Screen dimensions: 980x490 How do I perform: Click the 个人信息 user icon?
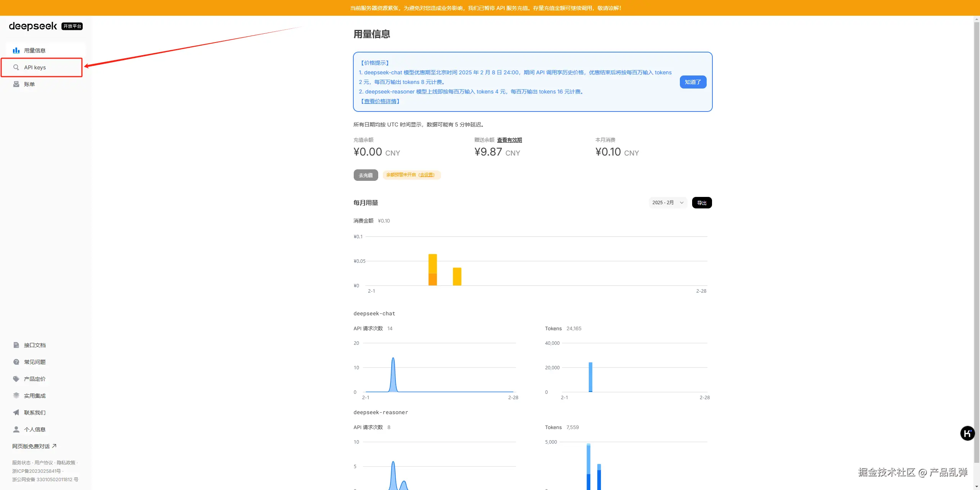pyautogui.click(x=16, y=429)
